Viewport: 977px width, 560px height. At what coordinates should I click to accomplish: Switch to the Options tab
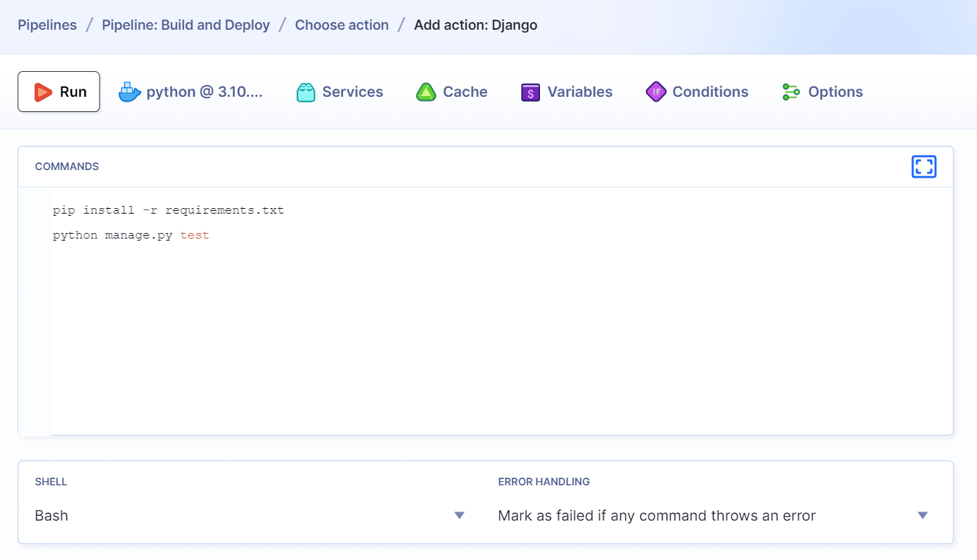(x=822, y=91)
